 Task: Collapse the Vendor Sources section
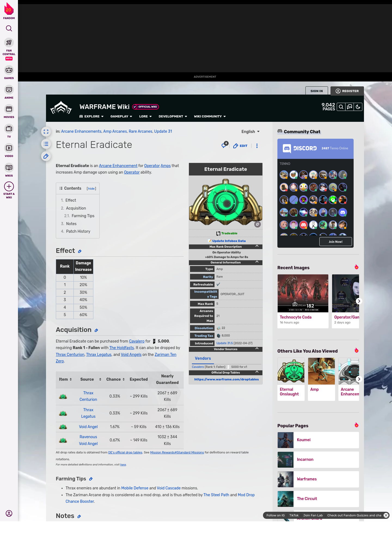coord(257,349)
